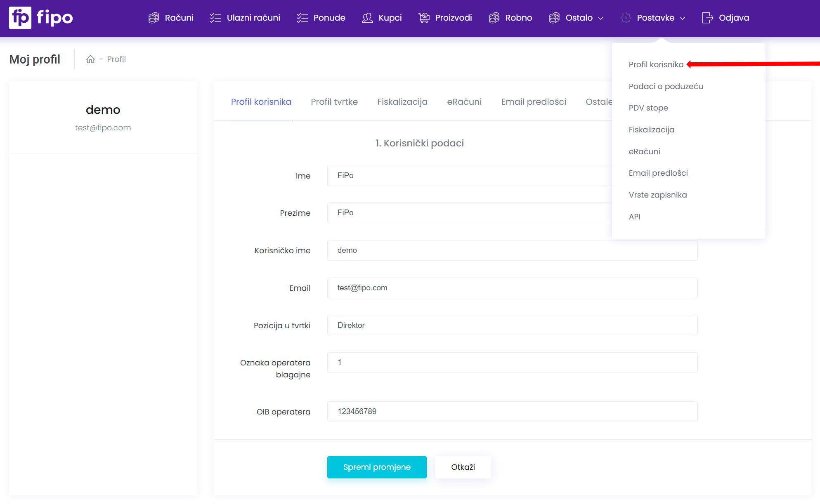Click the Otkaži button
This screenshot has height=504, width=820.
click(x=463, y=467)
